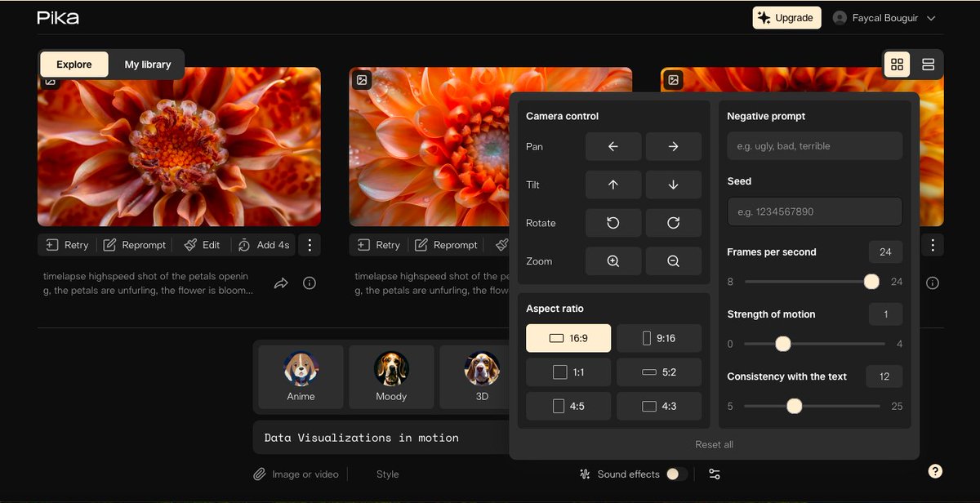Reprompt the first flower video

coord(135,245)
